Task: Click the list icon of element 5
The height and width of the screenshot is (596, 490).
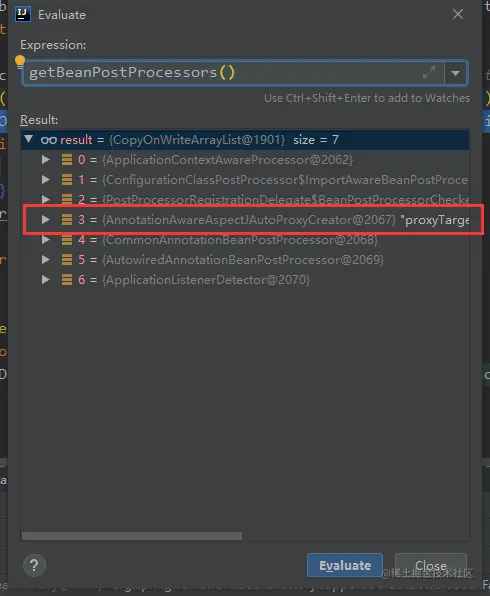Action: tap(67, 260)
